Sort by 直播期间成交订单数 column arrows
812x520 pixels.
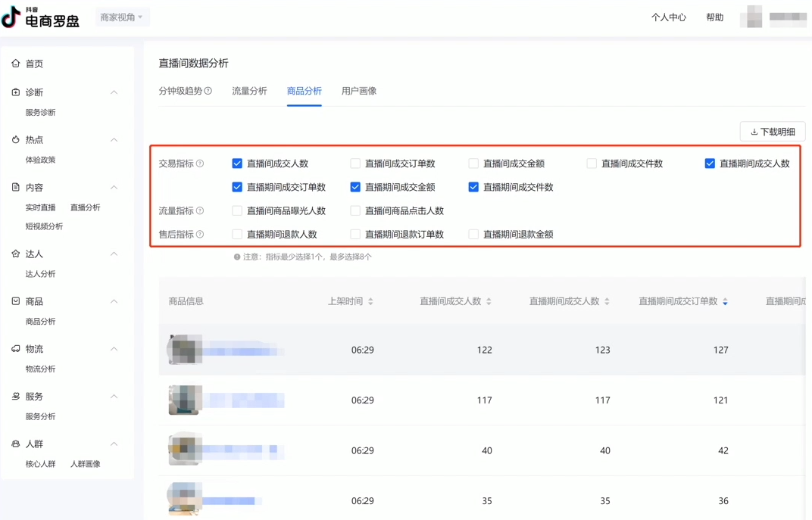[725, 301]
